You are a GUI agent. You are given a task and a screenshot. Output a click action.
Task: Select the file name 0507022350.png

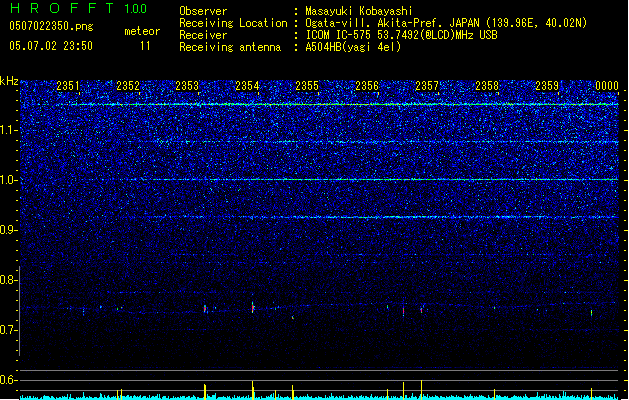pos(51,26)
